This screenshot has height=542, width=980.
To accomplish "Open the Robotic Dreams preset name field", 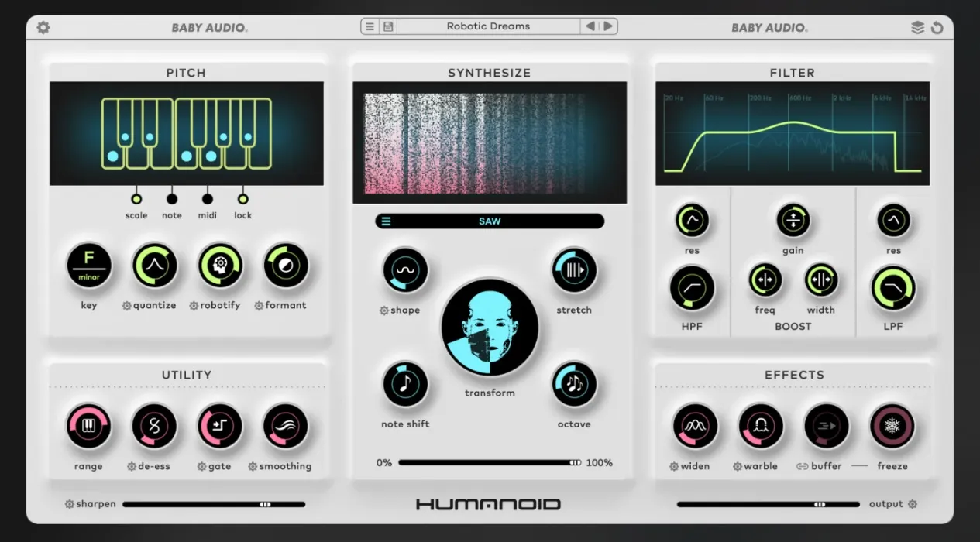I will (488, 26).
